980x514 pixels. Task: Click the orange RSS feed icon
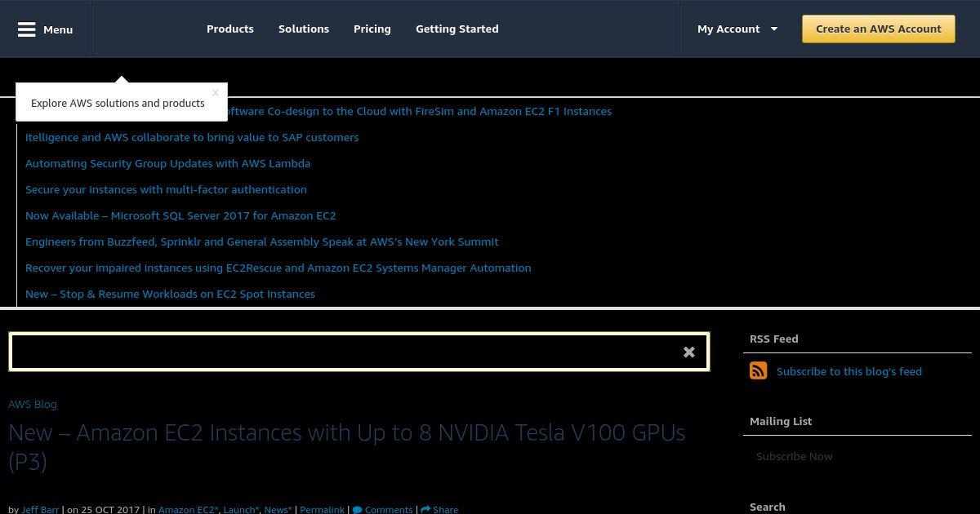pyautogui.click(x=759, y=371)
